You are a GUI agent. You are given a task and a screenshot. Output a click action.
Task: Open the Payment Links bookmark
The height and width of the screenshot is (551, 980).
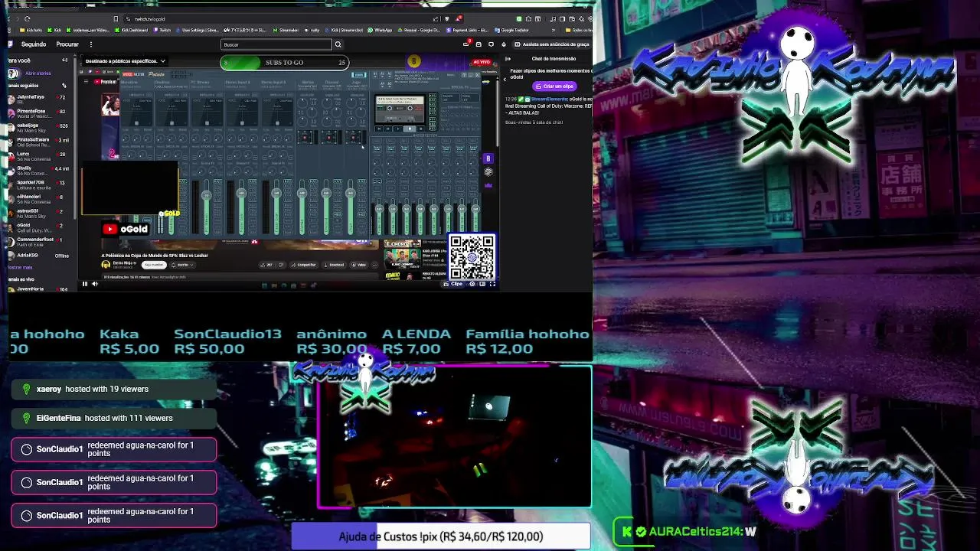pos(467,30)
